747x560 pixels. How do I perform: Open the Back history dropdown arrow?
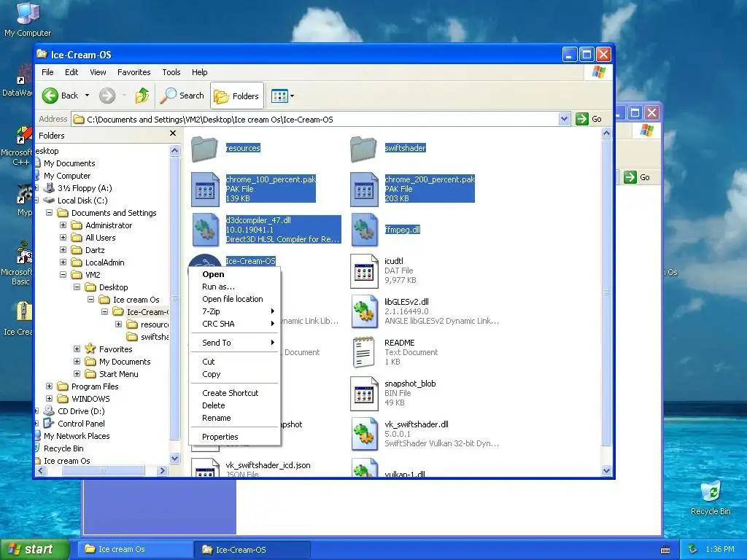[x=88, y=96]
